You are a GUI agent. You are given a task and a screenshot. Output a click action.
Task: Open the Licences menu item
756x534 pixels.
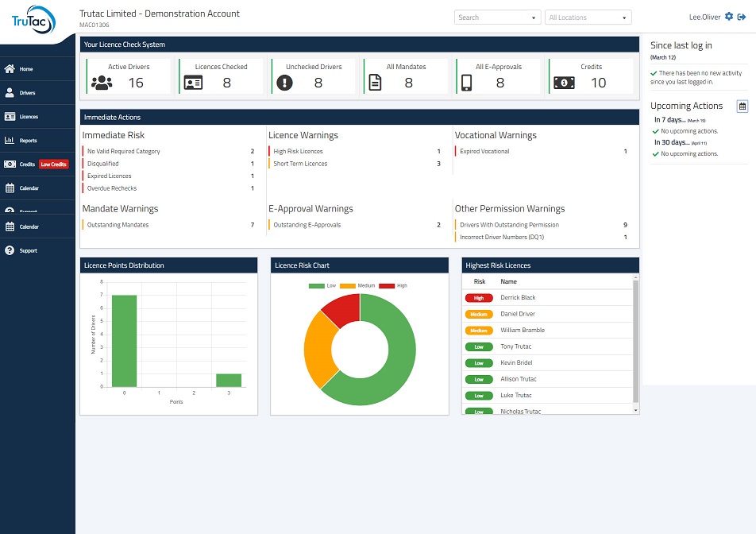pos(37,117)
